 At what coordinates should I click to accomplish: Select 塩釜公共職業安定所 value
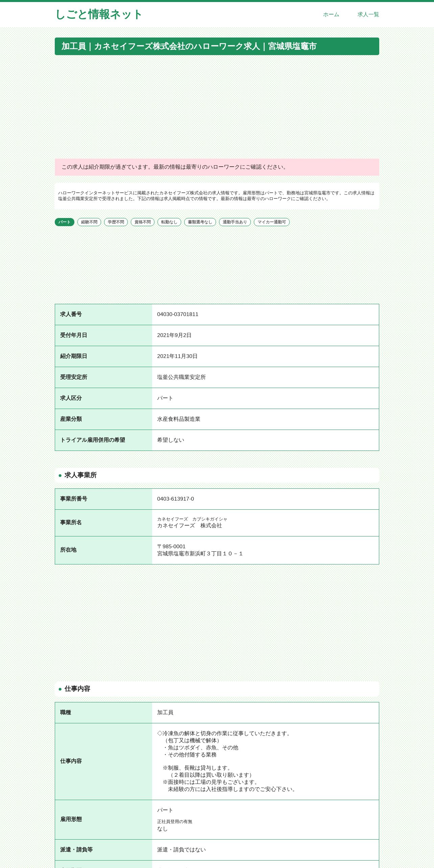click(182, 377)
